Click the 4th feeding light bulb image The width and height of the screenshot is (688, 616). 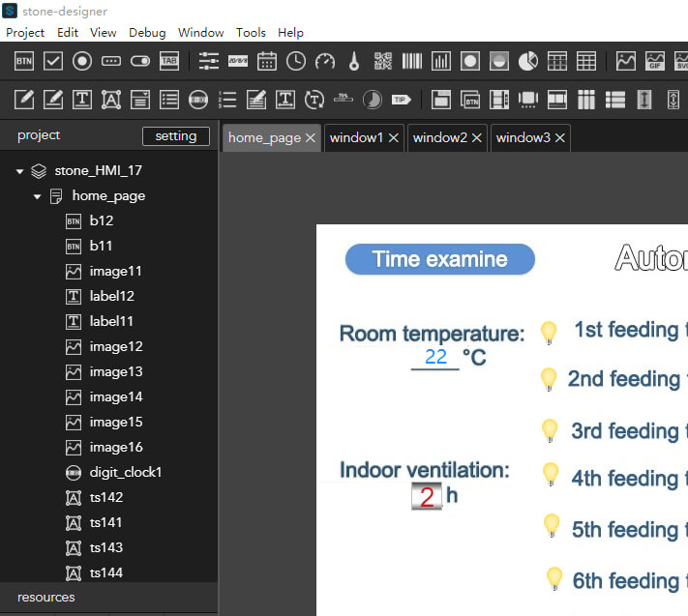tap(551, 475)
